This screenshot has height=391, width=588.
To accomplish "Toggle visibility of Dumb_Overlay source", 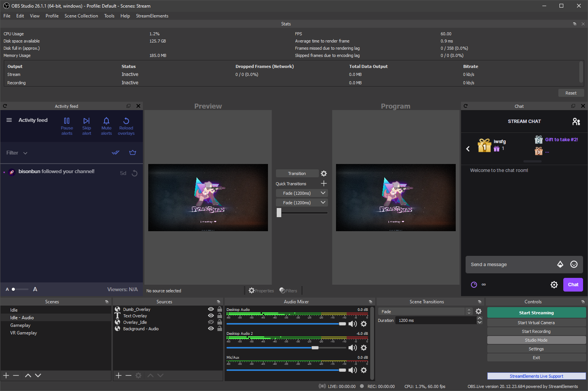I will pos(211,309).
